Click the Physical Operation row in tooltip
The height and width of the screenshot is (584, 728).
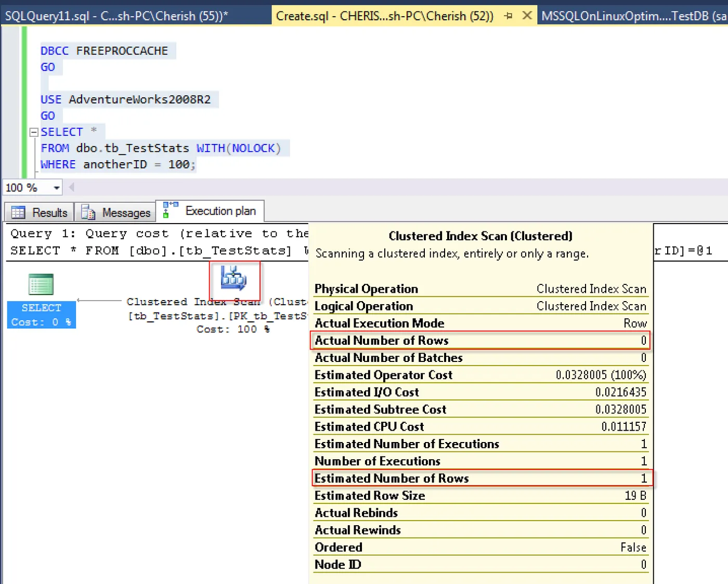480,289
